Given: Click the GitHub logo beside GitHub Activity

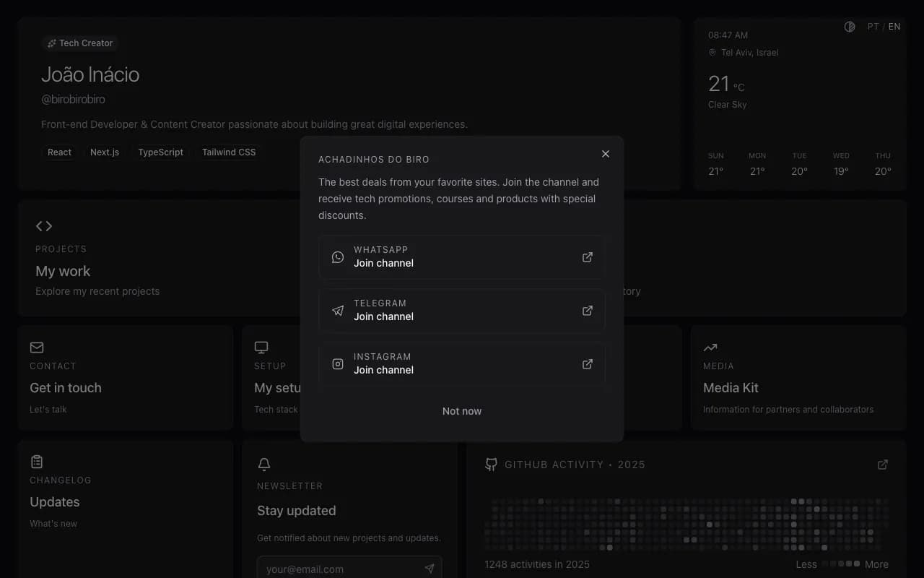Looking at the screenshot, I should coord(491,464).
